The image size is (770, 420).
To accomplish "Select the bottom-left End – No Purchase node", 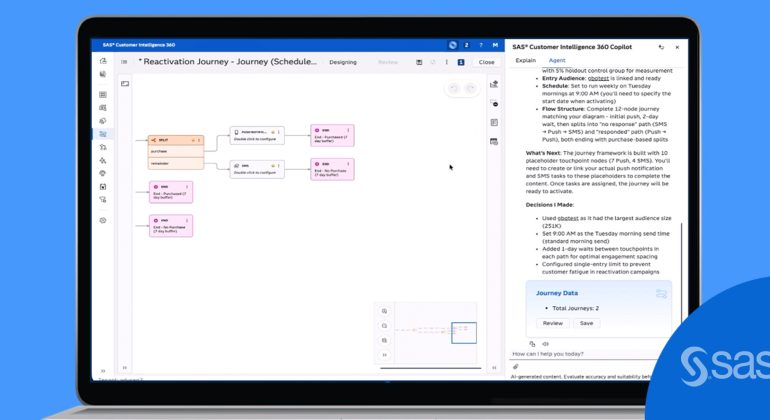I will [x=171, y=226].
